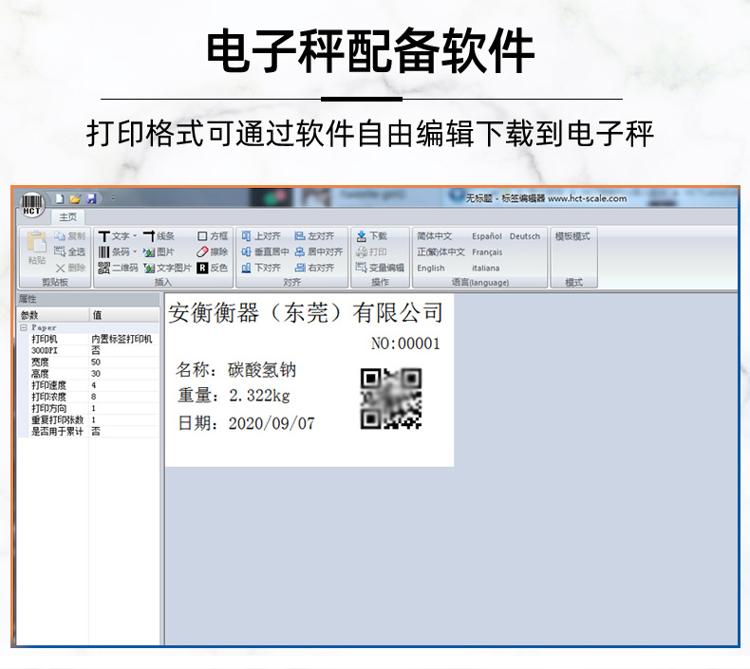Insert a 二维码 QR code element

[118, 268]
